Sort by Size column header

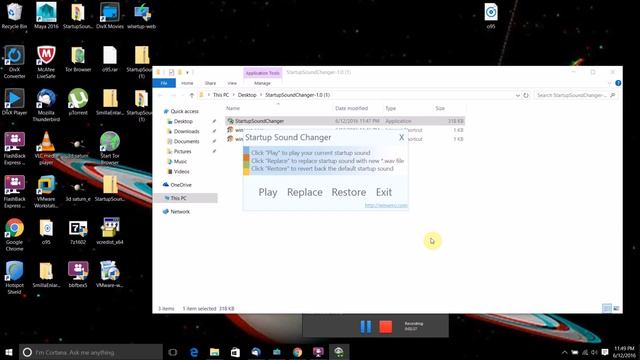[x=440, y=108]
